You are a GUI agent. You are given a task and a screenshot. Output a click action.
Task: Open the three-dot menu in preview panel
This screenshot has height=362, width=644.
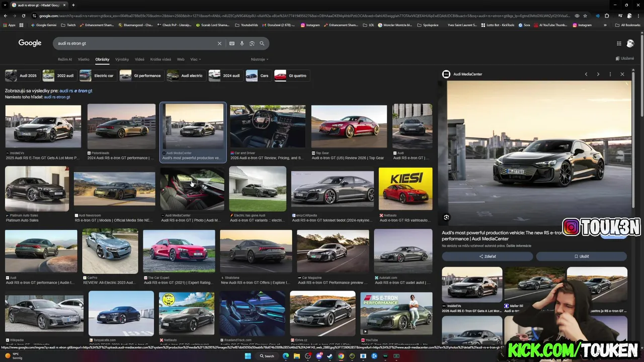[610, 74]
